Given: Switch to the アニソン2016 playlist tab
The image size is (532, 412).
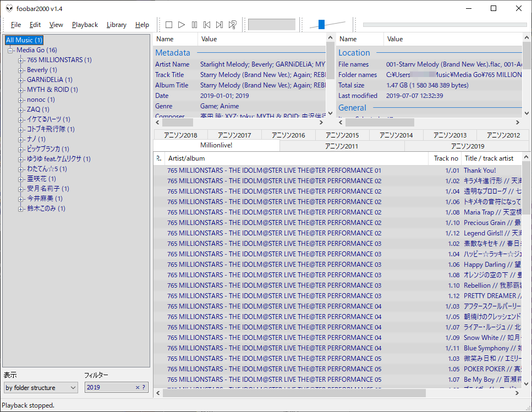Looking at the screenshot, I should [x=288, y=135].
